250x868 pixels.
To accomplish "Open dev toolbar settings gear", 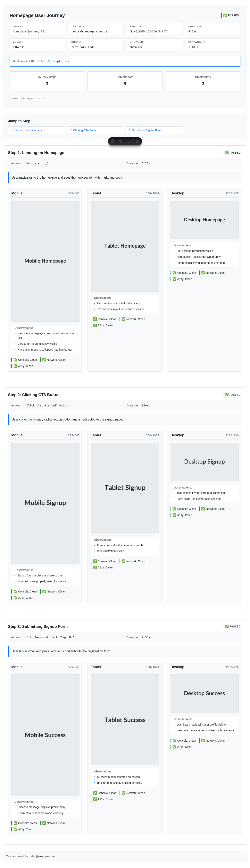I will pyautogui.click(x=137, y=141).
